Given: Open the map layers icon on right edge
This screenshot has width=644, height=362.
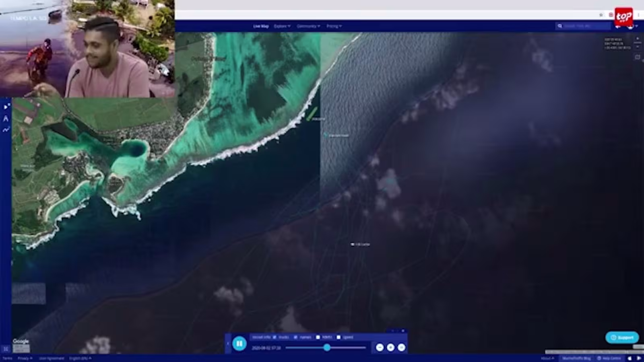Looking at the screenshot, I should (x=638, y=57).
